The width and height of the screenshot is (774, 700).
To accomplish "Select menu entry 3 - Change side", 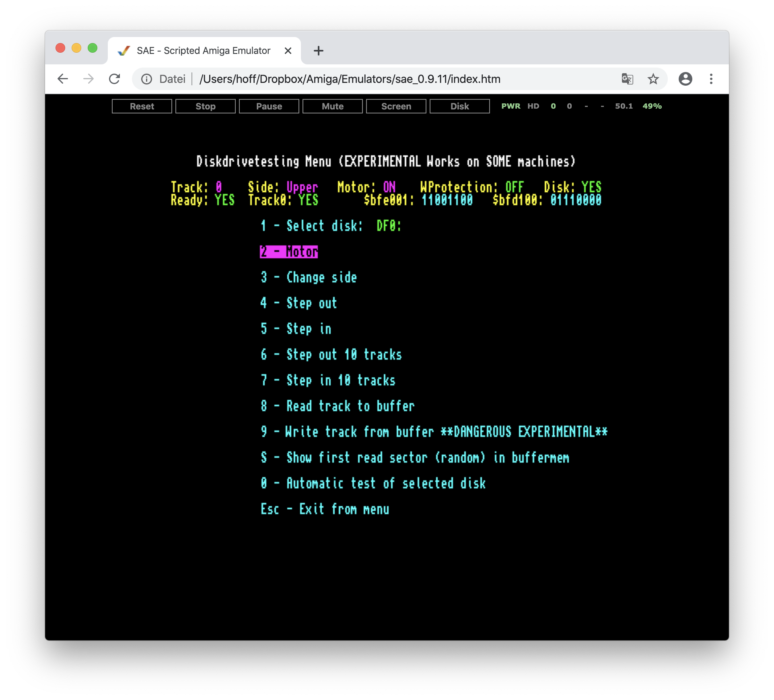I will pos(309,277).
